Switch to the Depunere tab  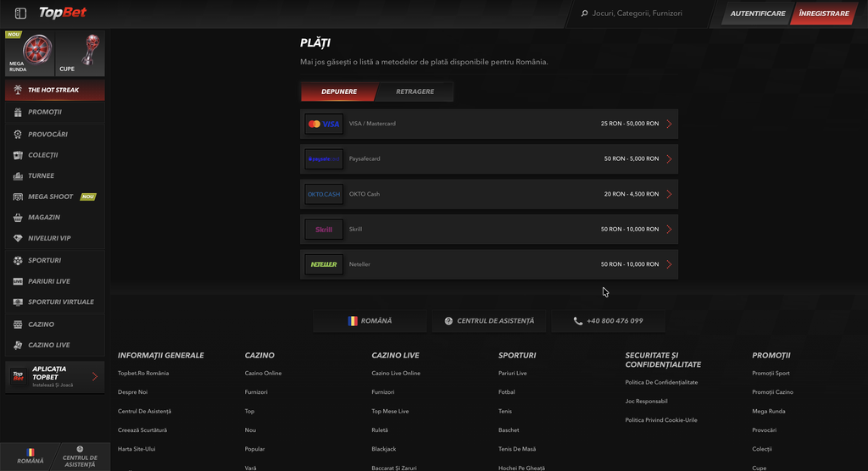coord(339,91)
